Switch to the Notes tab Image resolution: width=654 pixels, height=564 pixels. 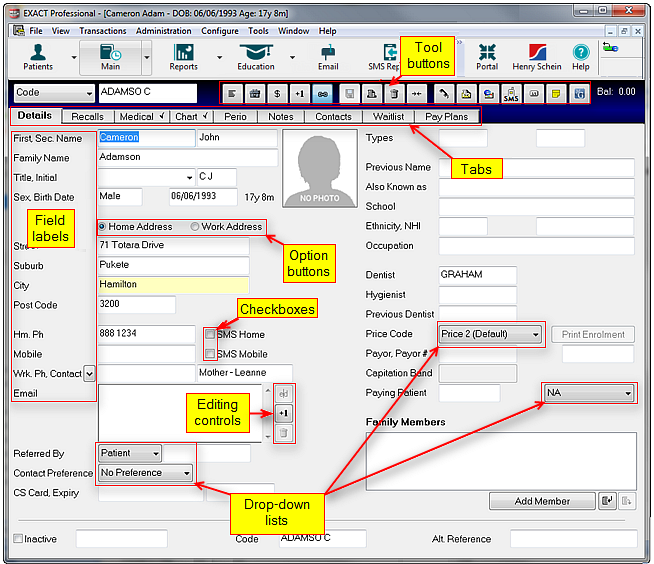pyautogui.click(x=281, y=117)
